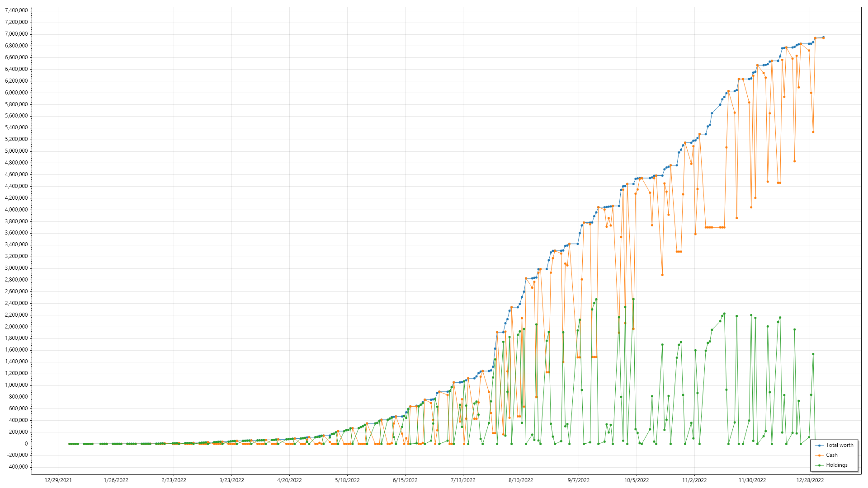The width and height of the screenshot is (868, 488).
Task: Click the 7/13/2022 x-axis date label
Action: click(x=463, y=480)
